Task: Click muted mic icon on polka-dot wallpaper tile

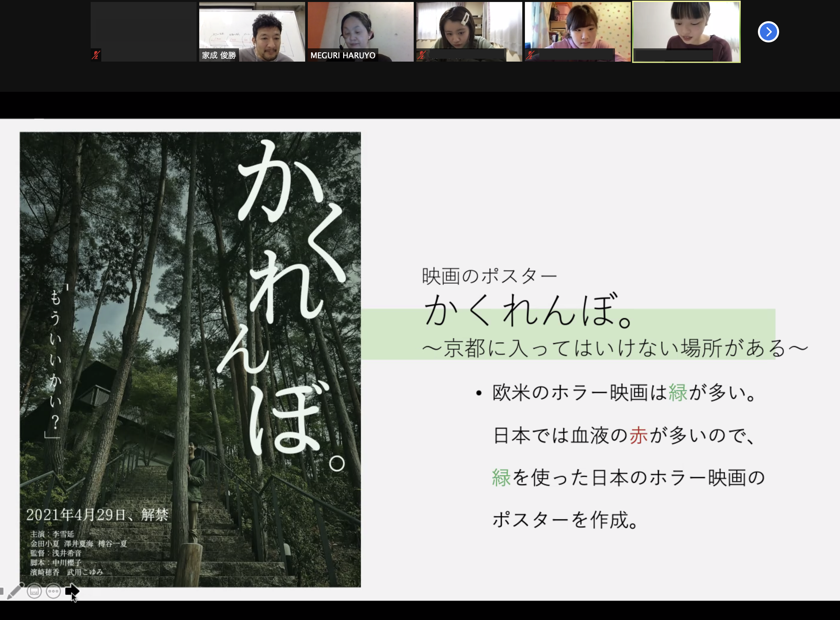Action: click(x=530, y=55)
